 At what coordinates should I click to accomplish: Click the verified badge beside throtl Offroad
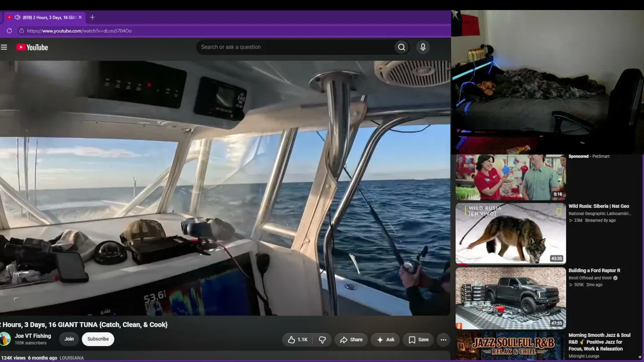[x=615, y=278]
